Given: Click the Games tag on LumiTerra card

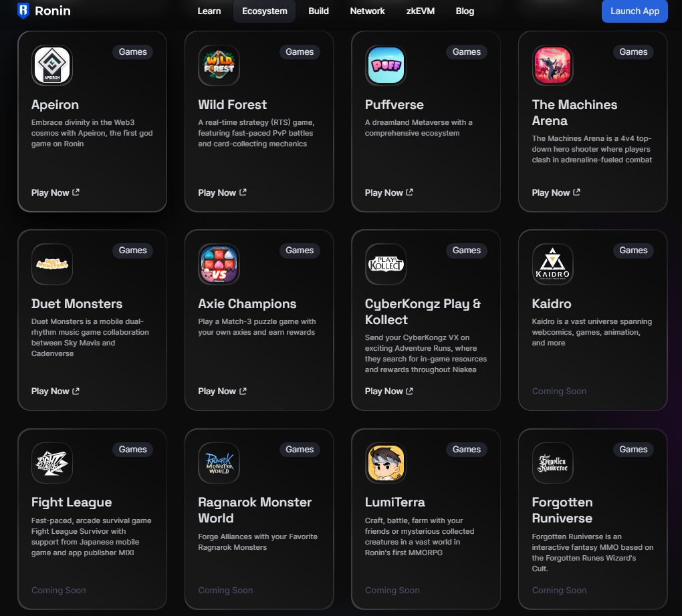Looking at the screenshot, I should click(466, 449).
